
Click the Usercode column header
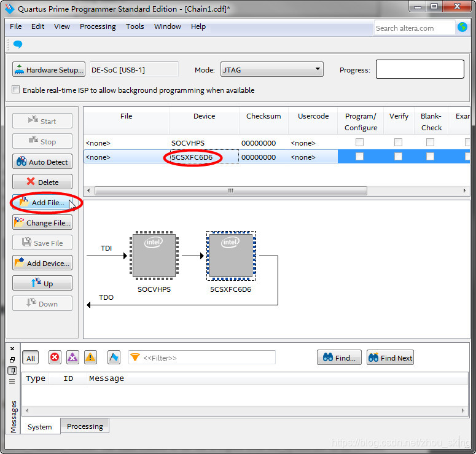(x=313, y=120)
